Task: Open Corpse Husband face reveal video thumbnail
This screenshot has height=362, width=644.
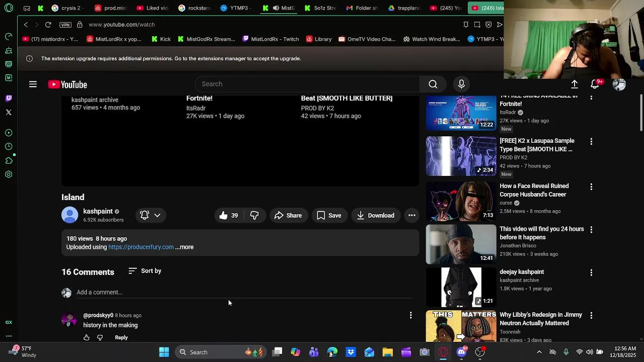Action: (461, 201)
